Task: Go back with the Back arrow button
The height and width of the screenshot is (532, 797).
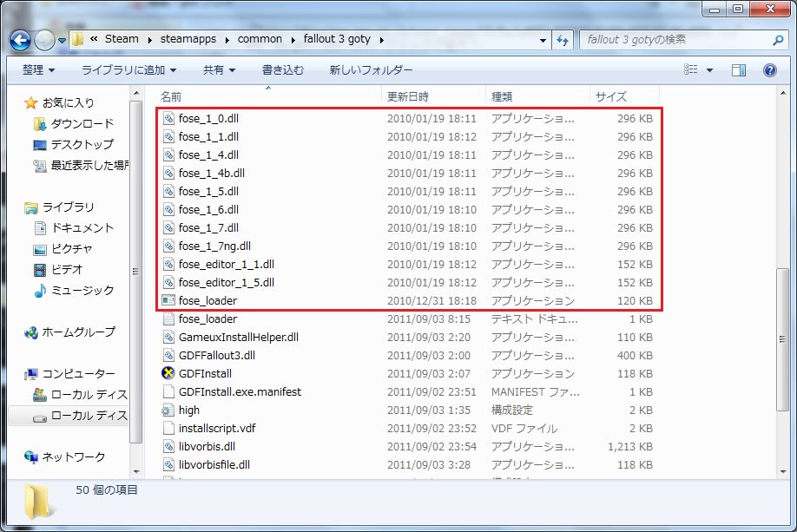Action: pos(21,40)
